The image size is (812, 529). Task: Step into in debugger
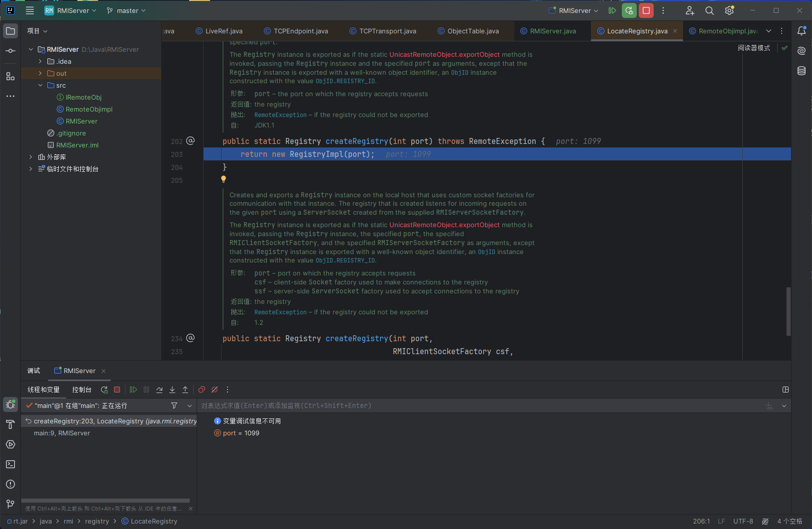point(172,390)
